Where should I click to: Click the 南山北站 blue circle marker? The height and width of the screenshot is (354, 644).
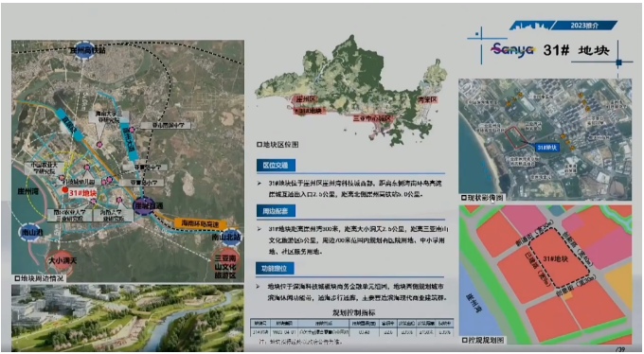click(231, 238)
